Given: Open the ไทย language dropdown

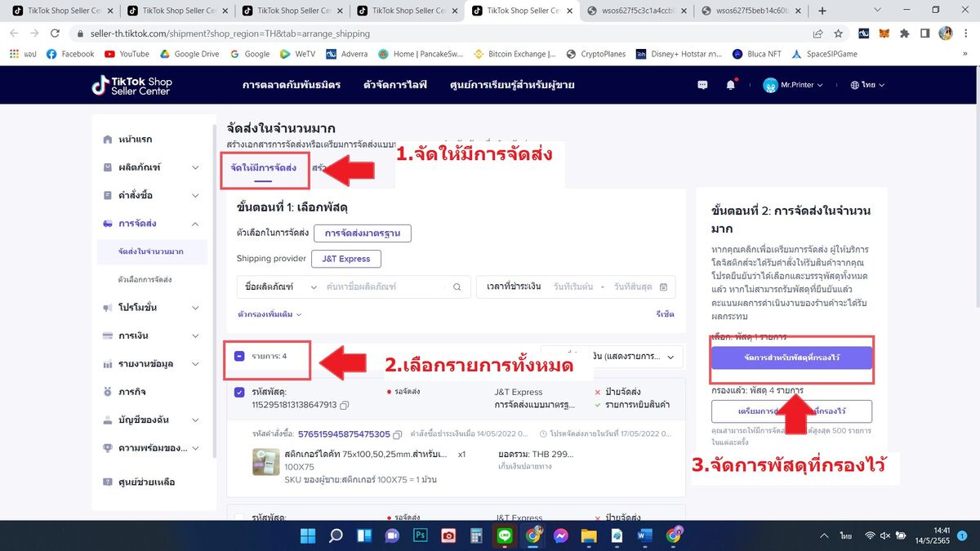Looking at the screenshot, I should click(x=867, y=85).
